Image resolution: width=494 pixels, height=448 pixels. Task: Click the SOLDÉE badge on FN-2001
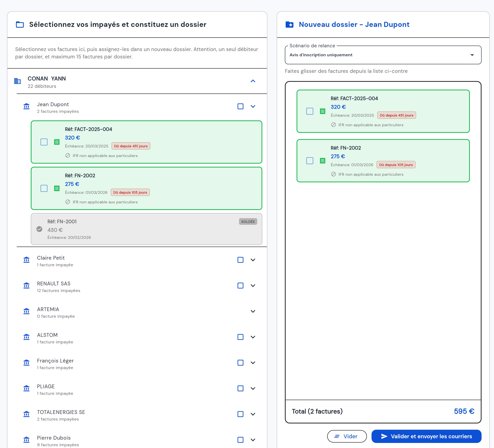248,222
